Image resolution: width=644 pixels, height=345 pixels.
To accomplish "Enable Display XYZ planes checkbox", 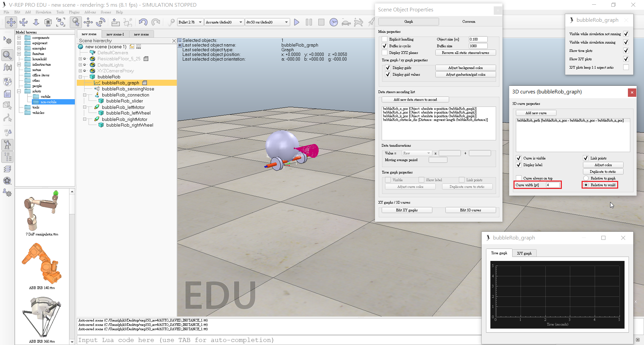I will tap(384, 53).
